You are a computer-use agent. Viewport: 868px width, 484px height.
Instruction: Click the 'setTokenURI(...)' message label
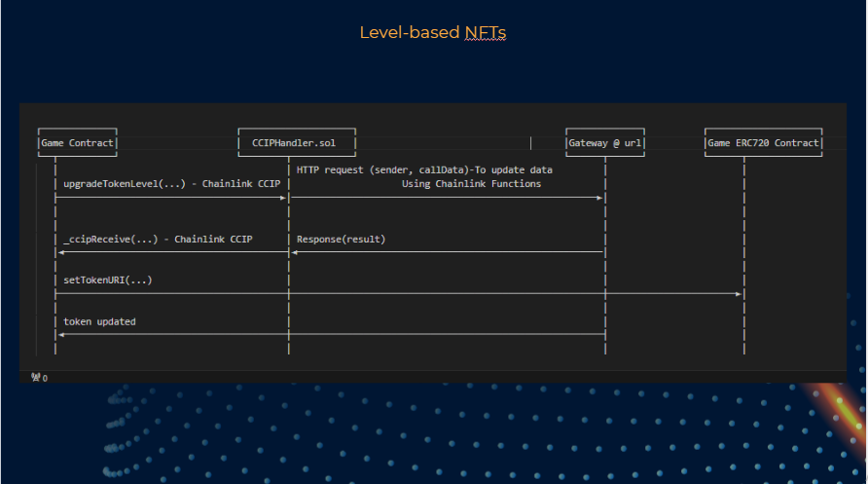pyautogui.click(x=107, y=280)
